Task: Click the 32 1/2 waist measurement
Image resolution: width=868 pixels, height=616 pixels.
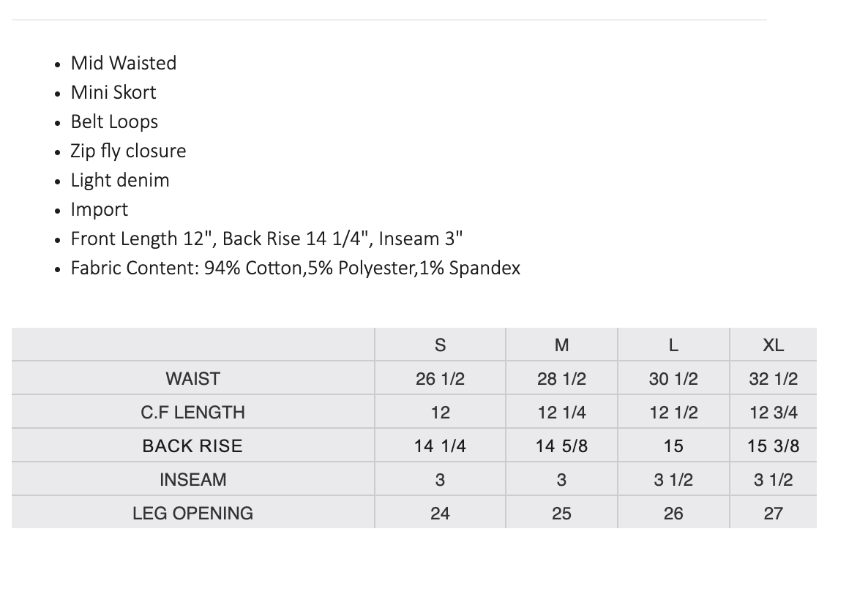Action: [x=773, y=379]
